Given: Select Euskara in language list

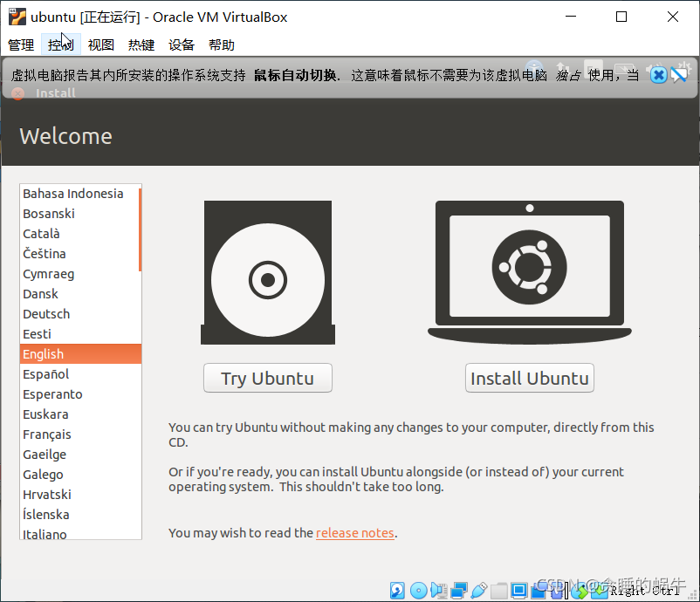Looking at the screenshot, I should click(x=79, y=414).
